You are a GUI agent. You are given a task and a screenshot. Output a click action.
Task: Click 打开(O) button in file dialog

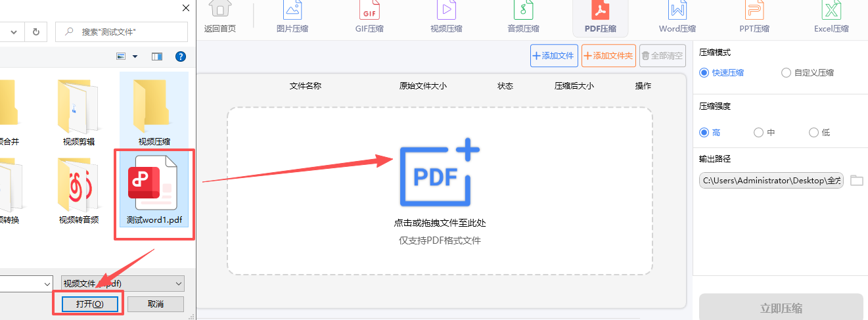tap(89, 304)
